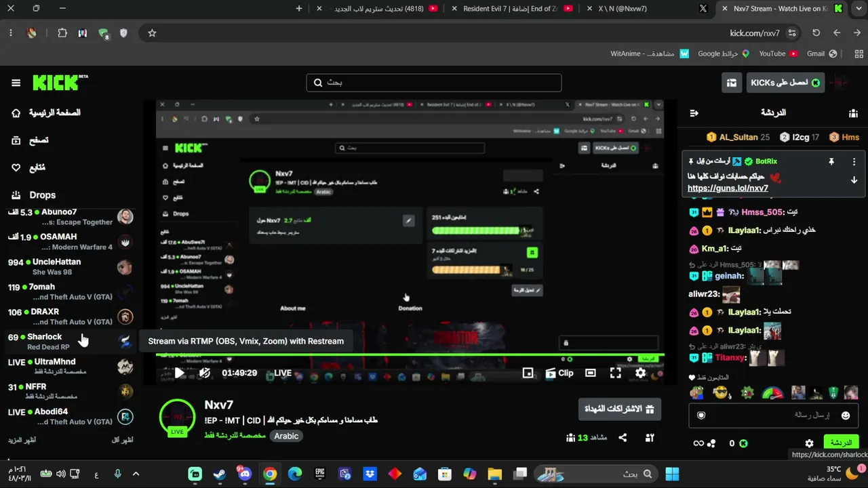Go to the Kick home page item
Image resolution: width=868 pixels, height=488 pixels.
[x=47, y=113]
